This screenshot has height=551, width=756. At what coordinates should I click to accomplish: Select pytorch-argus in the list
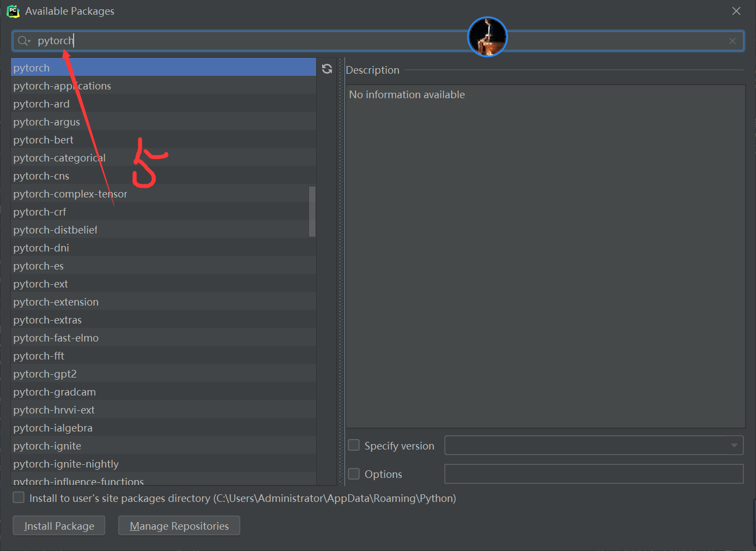click(x=164, y=122)
